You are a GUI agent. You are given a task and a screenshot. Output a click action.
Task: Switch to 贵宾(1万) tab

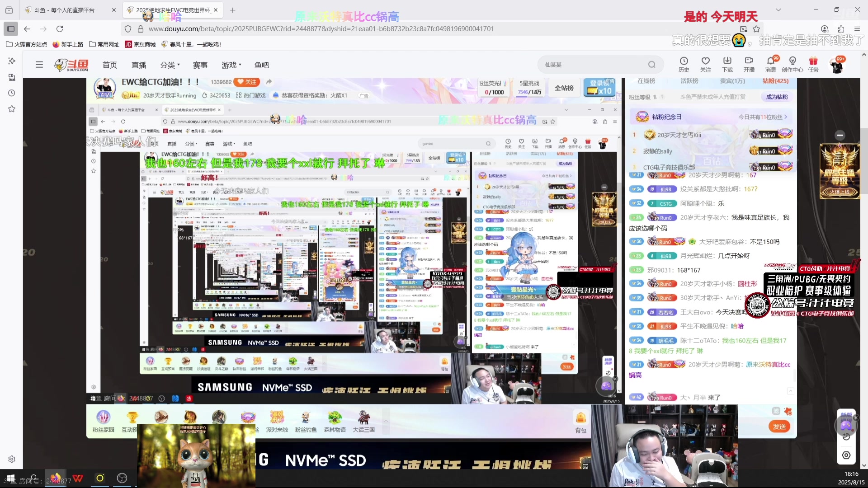(x=732, y=81)
